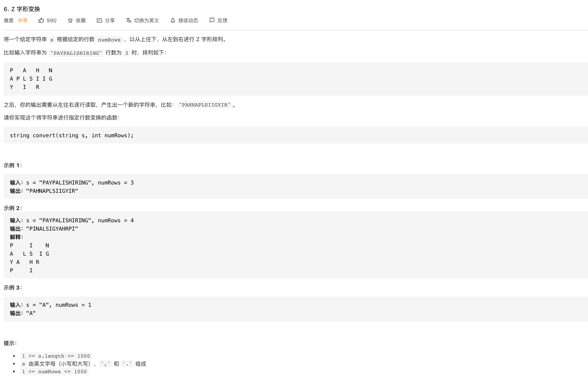Click the share arrow icon
The image size is (588, 379).
99,20
